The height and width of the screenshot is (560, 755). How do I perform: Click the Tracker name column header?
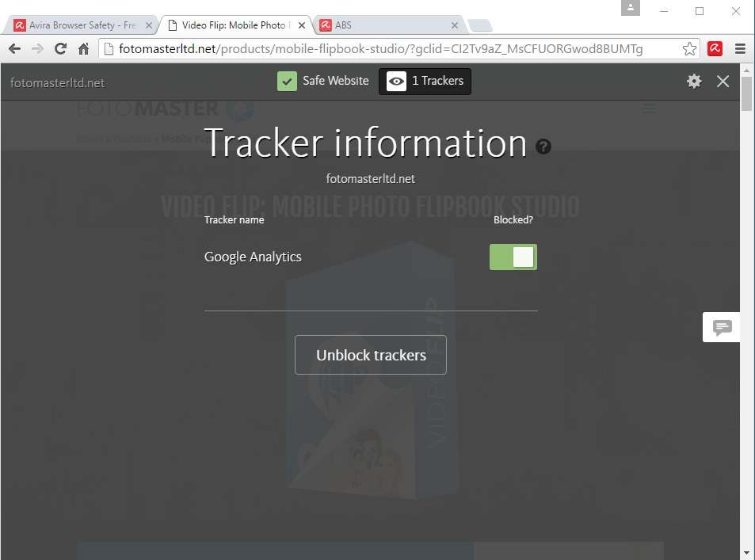tap(234, 220)
